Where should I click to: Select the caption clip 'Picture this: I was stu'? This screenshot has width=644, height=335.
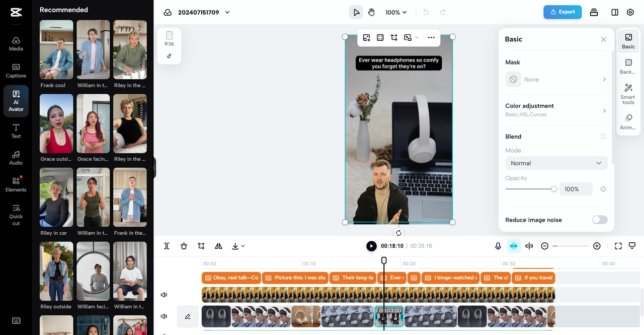(295, 278)
